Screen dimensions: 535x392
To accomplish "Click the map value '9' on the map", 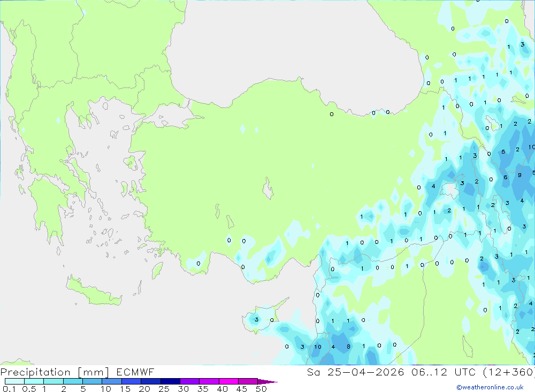I will [x=519, y=175].
